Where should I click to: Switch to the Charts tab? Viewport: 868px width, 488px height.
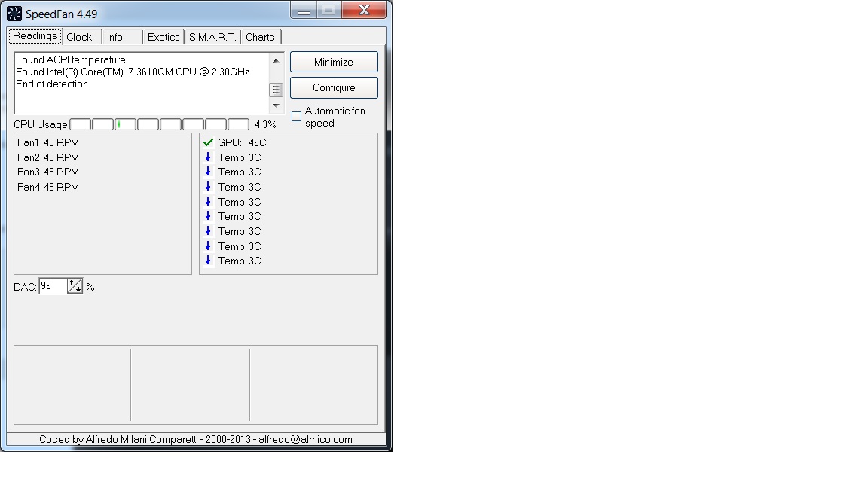260,37
